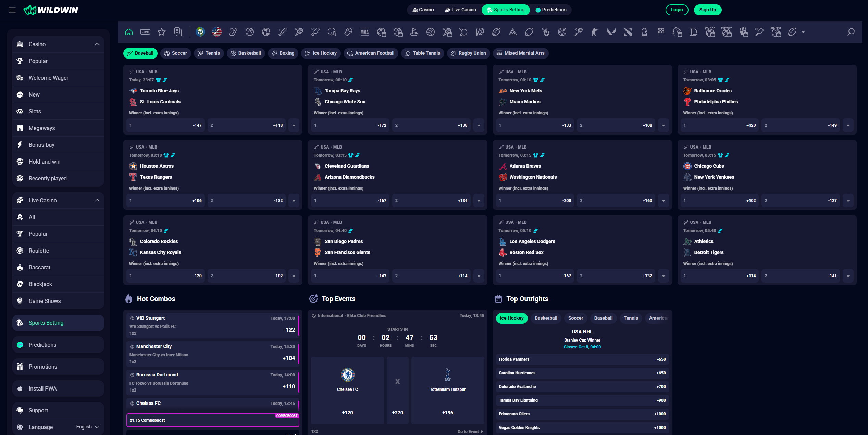This screenshot has height=435, width=868.
Task: Select the Tennis quick filter chip
Action: coord(209,53)
